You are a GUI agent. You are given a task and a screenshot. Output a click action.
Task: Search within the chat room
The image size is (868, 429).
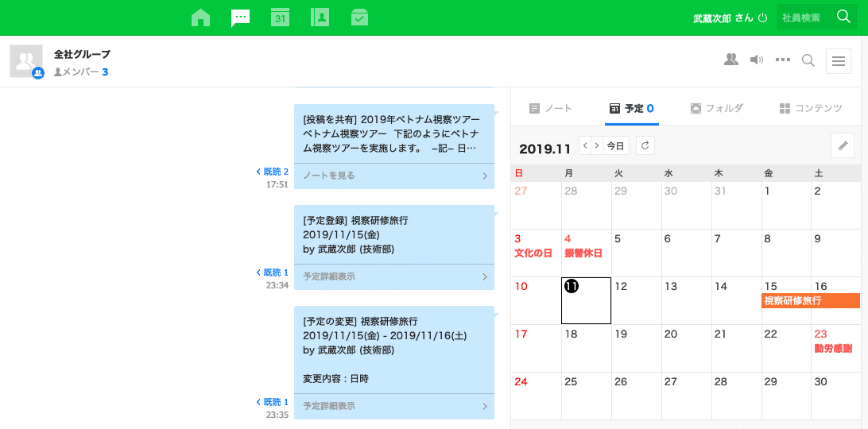[808, 60]
